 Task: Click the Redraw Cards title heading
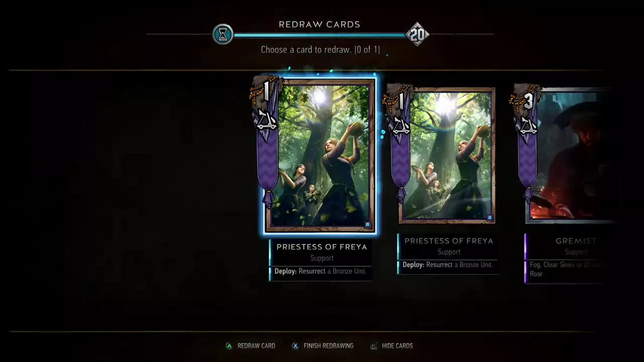point(319,24)
